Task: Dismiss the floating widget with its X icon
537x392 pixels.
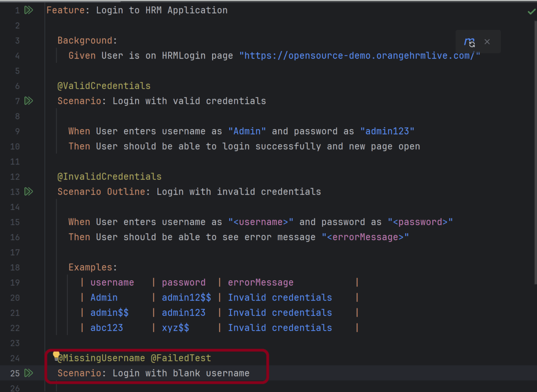Action: (x=487, y=42)
